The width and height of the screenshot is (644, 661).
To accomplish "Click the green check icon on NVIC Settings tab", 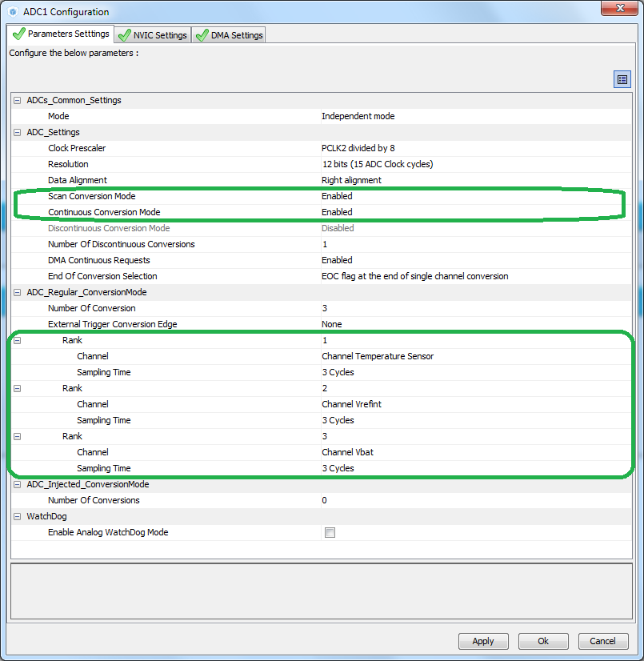I will 124,35.
